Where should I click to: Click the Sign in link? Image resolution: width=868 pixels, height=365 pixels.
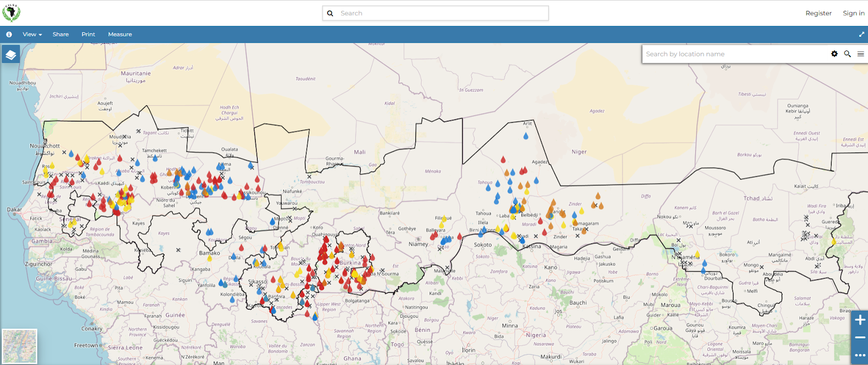pyautogui.click(x=853, y=13)
